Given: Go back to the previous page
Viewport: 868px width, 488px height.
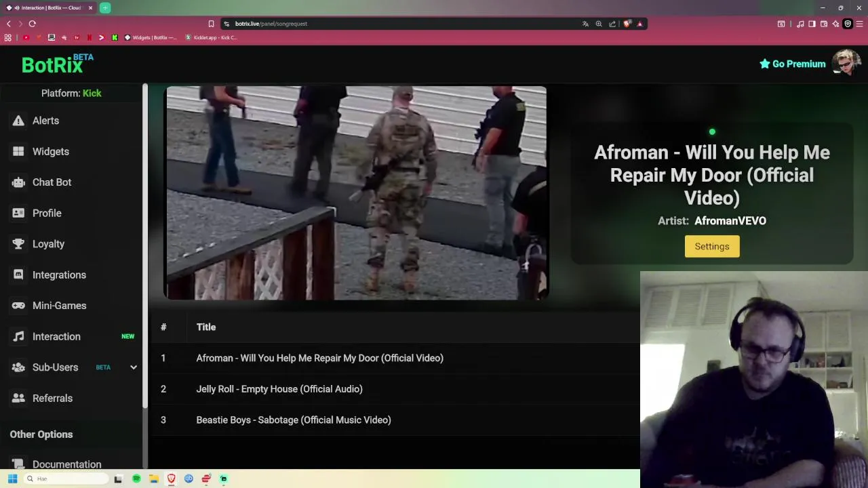Looking at the screenshot, I should 9,24.
